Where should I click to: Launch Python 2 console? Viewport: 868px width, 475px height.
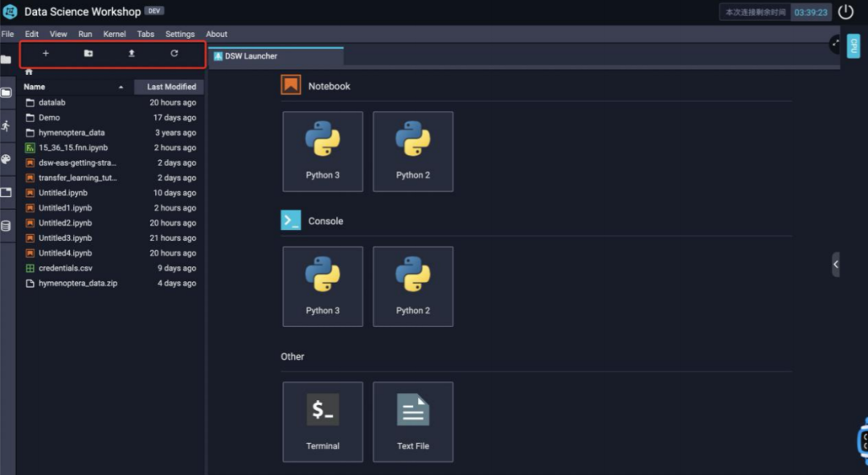click(413, 287)
